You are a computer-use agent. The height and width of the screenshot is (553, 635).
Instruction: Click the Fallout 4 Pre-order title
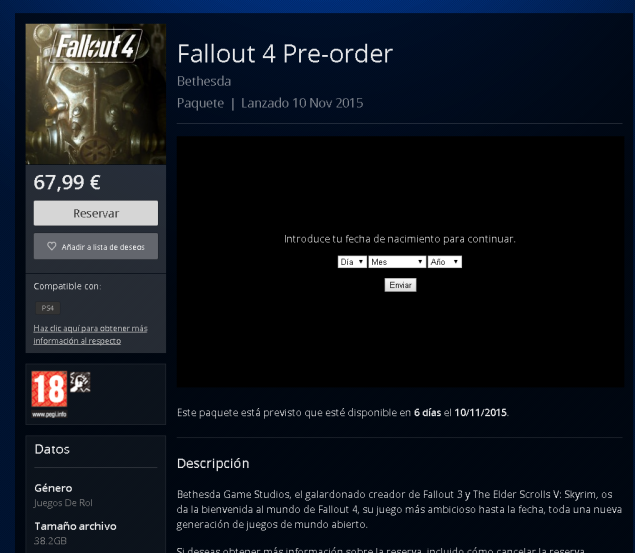point(285,53)
